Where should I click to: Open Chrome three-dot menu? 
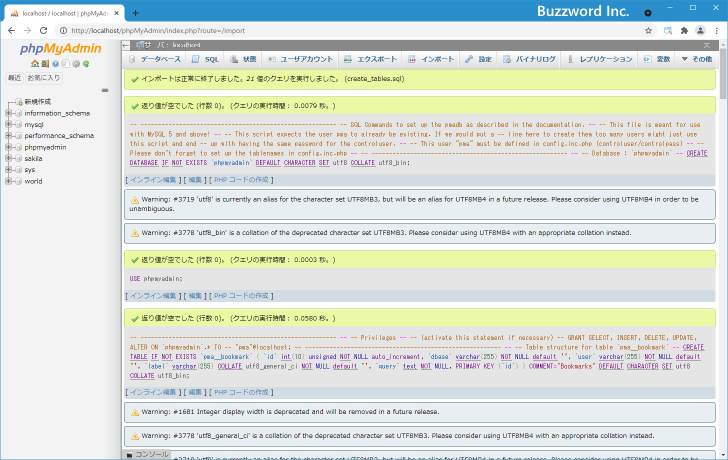click(717, 31)
